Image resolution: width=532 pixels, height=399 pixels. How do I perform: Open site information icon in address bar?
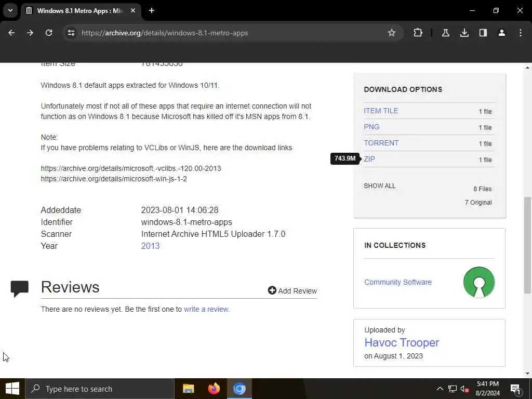click(x=71, y=33)
